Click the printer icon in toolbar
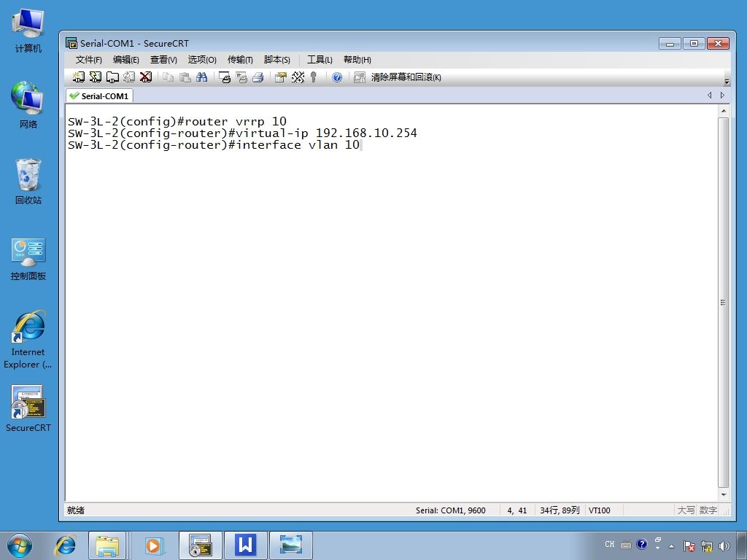Viewport: 747px width, 560px height. point(258,77)
